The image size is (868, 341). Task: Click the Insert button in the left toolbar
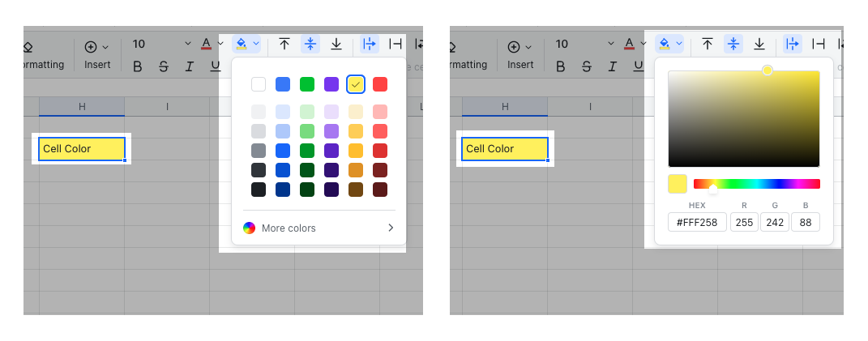coord(97,55)
